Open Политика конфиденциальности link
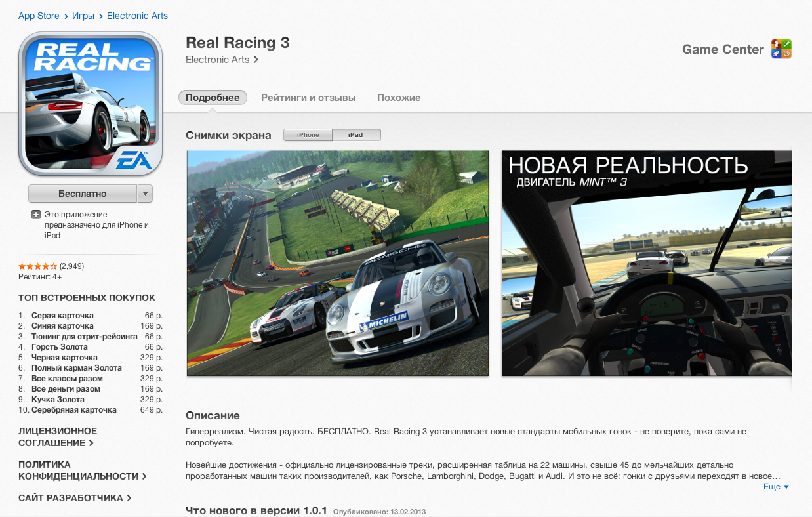This screenshot has width=812, height=517. [x=82, y=470]
